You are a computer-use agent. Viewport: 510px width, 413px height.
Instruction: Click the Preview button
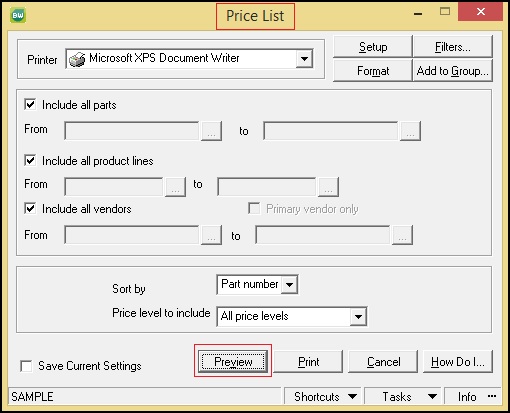coord(233,361)
